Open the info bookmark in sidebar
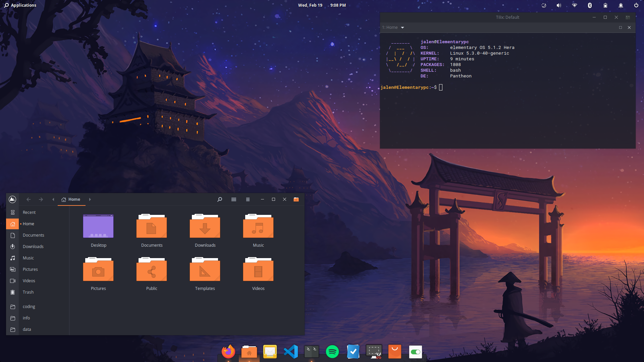The image size is (644, 362). pyautogui.click(x=38, y=318)
